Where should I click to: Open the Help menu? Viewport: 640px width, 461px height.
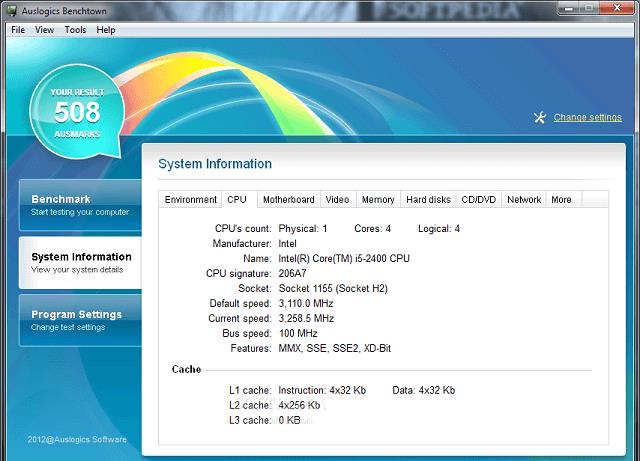(106, 30)
